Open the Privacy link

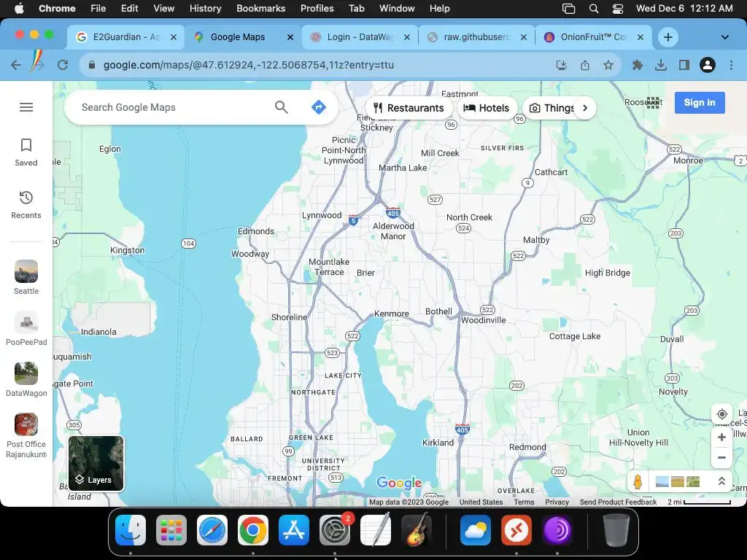tap(557, 502)
